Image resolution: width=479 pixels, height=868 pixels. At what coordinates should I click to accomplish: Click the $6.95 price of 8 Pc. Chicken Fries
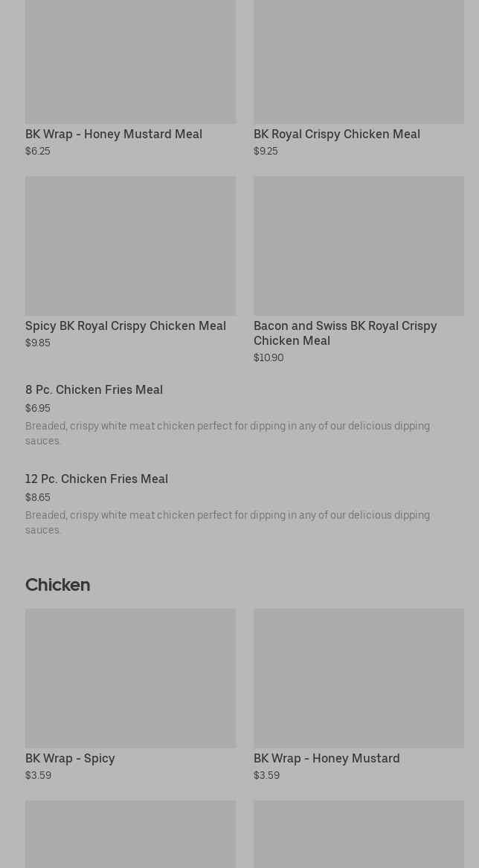38,409
